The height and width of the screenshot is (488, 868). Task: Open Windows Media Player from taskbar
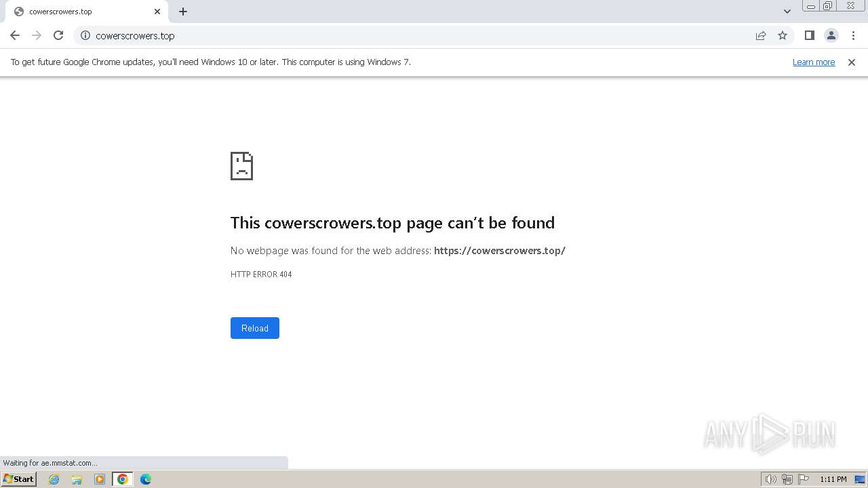pos(100,479)
